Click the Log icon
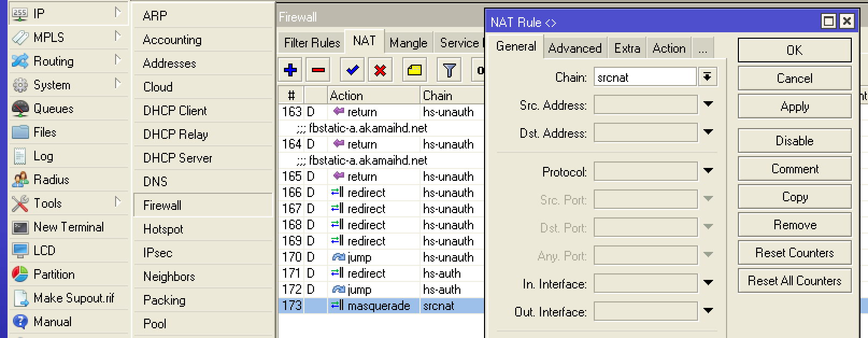This screenshot has height=338, width=868. tap(20, 156)
